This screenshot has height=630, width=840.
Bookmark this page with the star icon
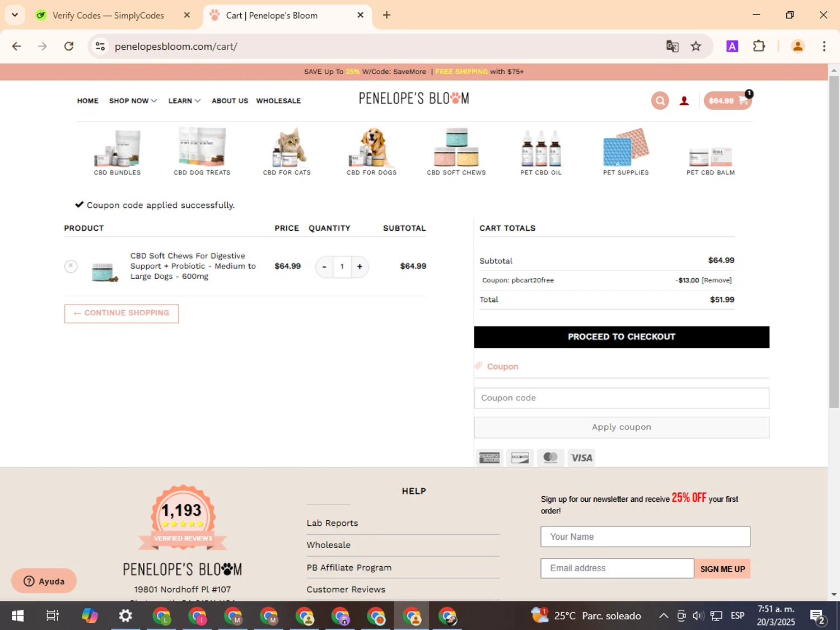tap(696, 46)
